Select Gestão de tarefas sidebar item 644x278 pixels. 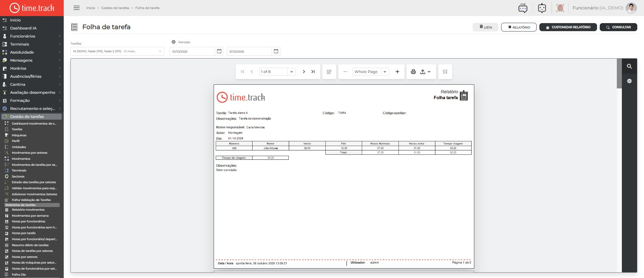32,117
